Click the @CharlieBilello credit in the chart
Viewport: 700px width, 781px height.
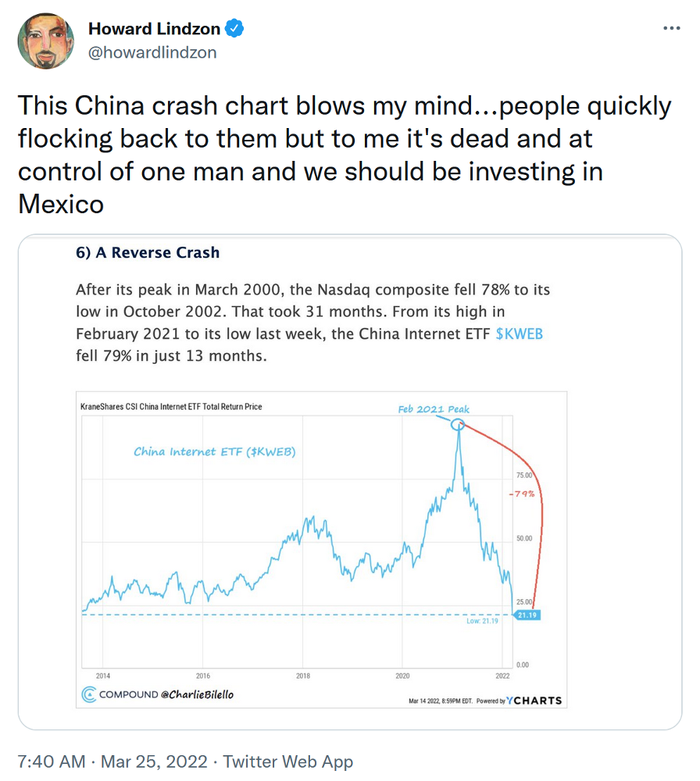point(197,694)
